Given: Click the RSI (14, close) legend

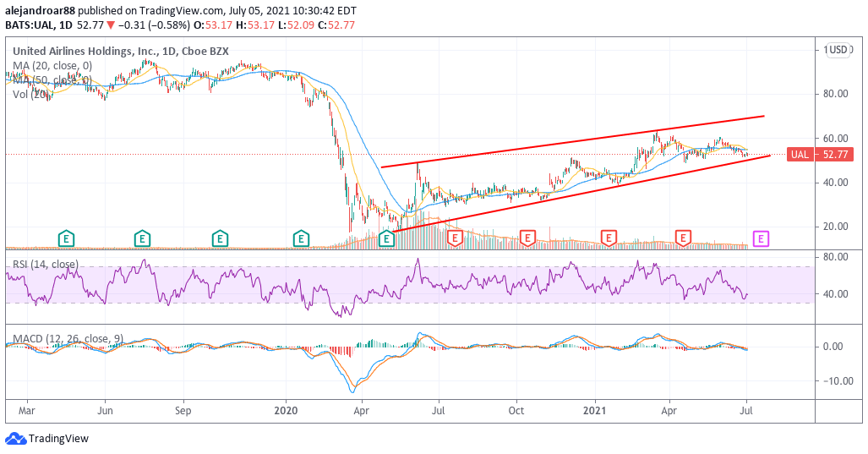Looking at the screenshot, I should point(46,264).
